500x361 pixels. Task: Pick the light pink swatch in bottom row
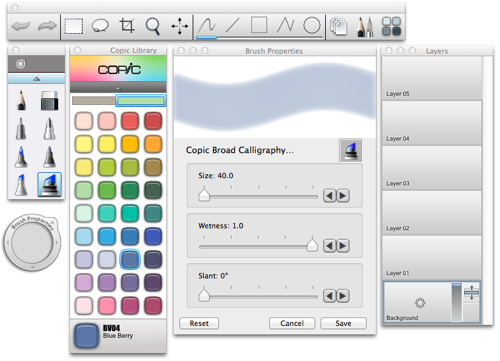84,306
